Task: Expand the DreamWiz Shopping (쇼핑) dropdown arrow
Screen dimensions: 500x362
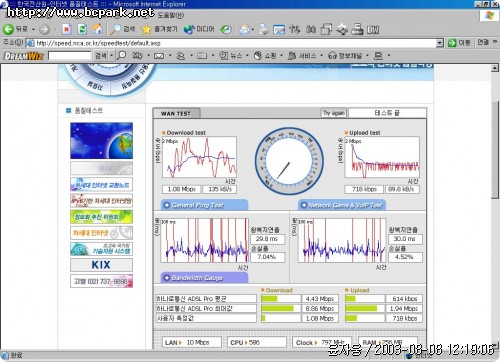Action: pyautogui.click(x=281, y=56)
